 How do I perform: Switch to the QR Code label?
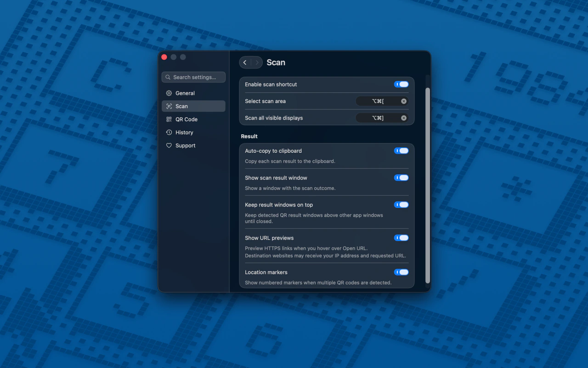pos(187,119)
